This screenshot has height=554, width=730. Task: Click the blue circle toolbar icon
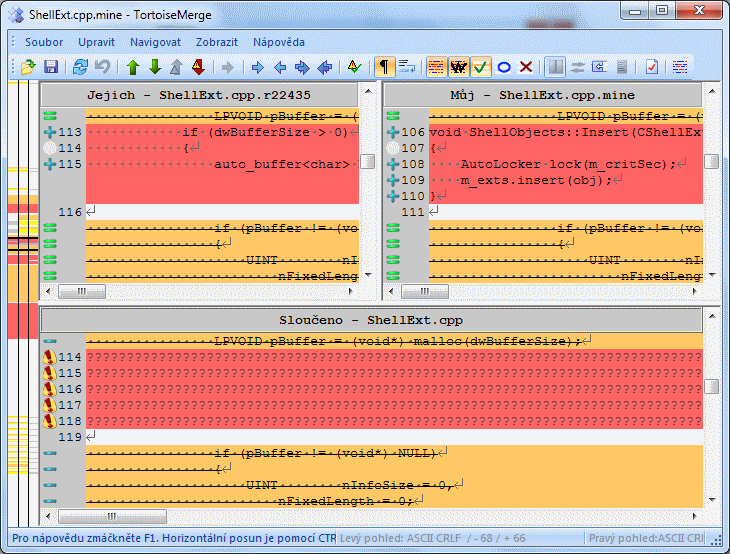click(504, 67)
